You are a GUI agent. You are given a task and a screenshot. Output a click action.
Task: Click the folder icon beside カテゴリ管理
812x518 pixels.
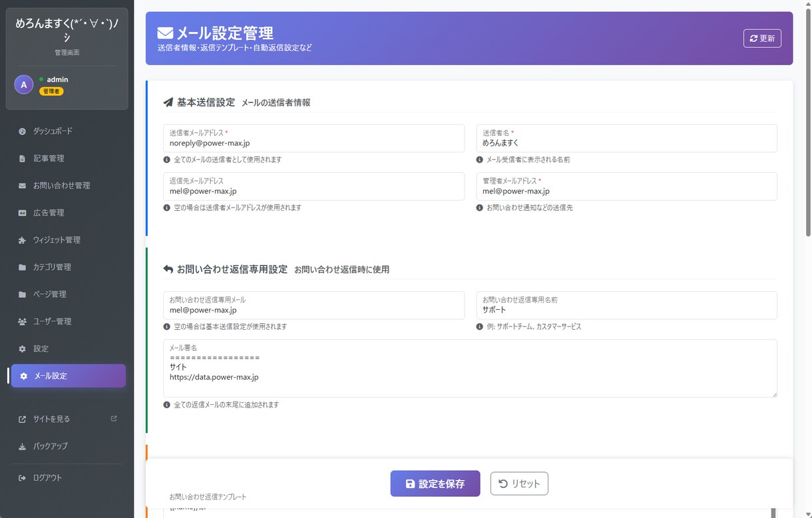click(x=22, y=267)
